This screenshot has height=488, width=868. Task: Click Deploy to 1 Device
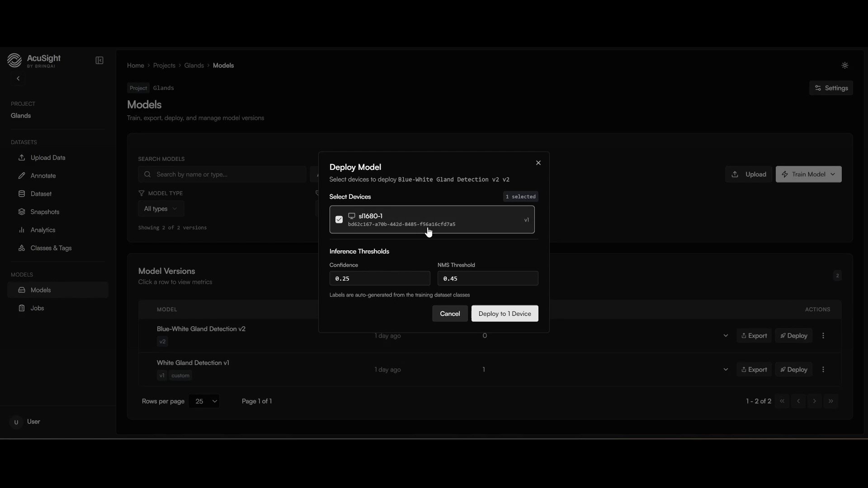505,314
